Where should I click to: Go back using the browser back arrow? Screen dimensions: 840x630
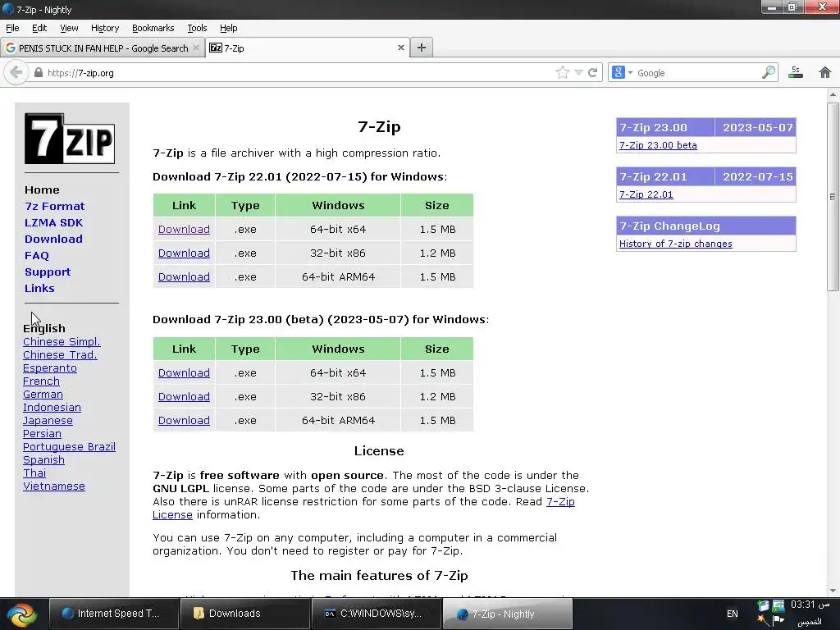coord(16,72)
